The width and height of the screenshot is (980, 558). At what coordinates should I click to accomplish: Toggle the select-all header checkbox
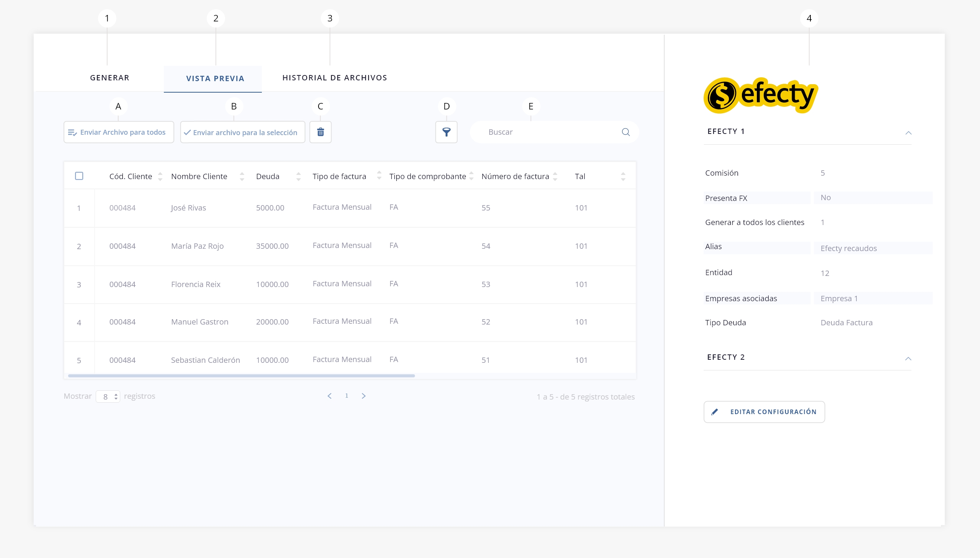click(x=79, y=176)
